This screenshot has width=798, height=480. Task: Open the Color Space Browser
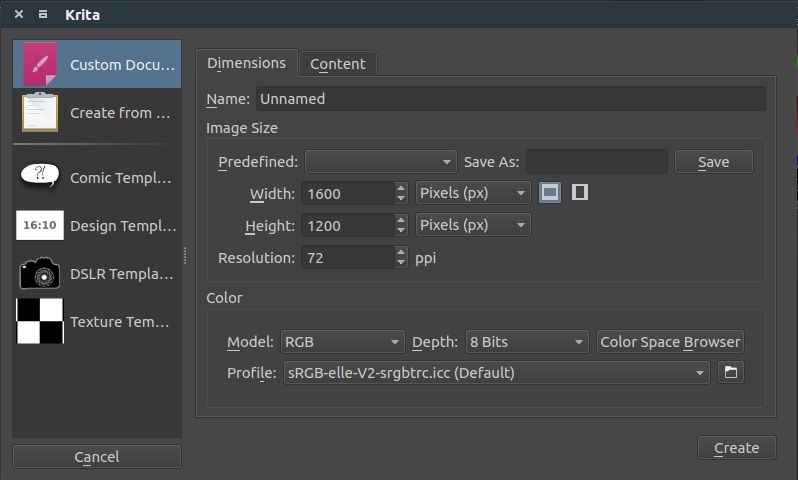coord(670,342)
